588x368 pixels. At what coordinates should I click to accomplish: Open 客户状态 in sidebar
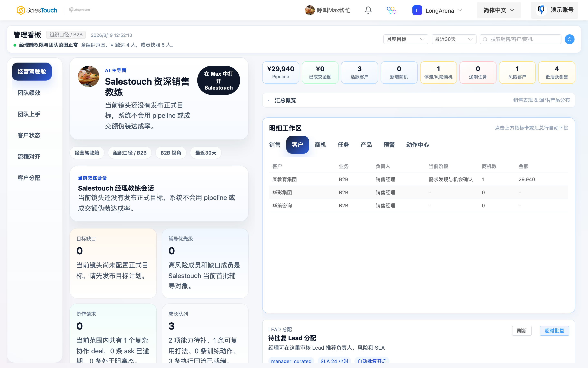(x=29, y=135)
